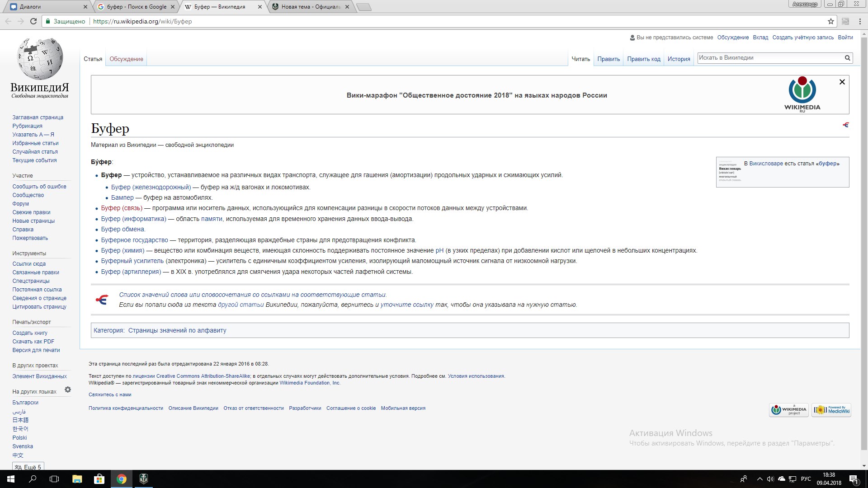Open the Обсуждение article tab
Screen dimensions: 868x488
pyautogui.click(x=126, y=59)
